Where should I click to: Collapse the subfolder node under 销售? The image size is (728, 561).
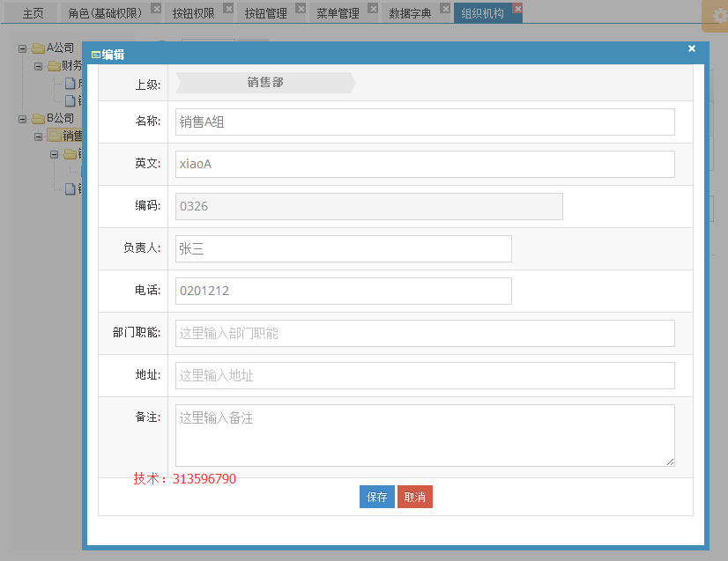click(55, 154)
